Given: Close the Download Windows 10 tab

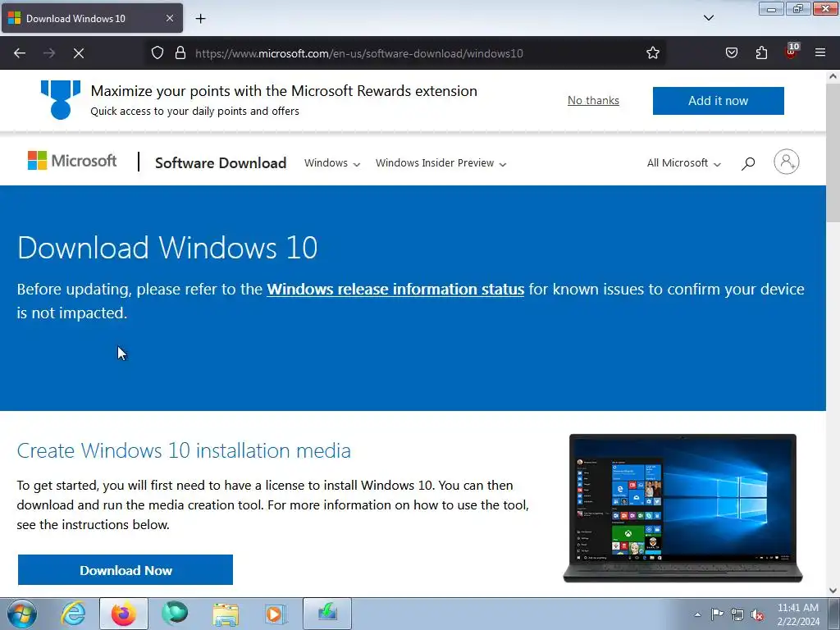Looking at the screenshot, I should click(169, 18).
